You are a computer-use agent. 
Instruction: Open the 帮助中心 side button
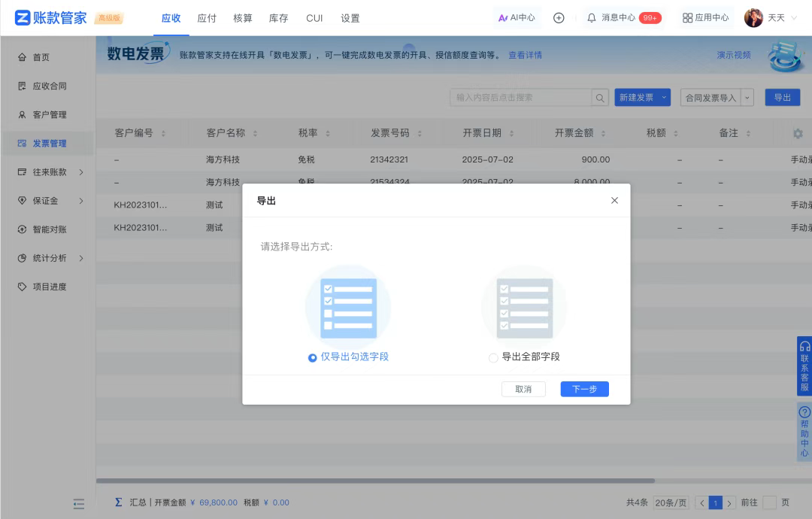(804, 432)
